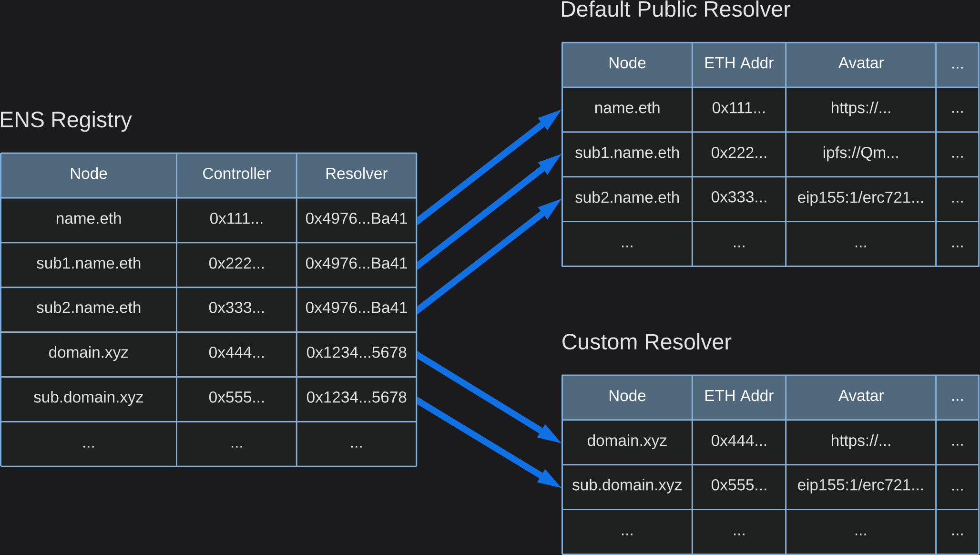
Task: Click the ENS Registry title
Action: (x=66, y=120)
